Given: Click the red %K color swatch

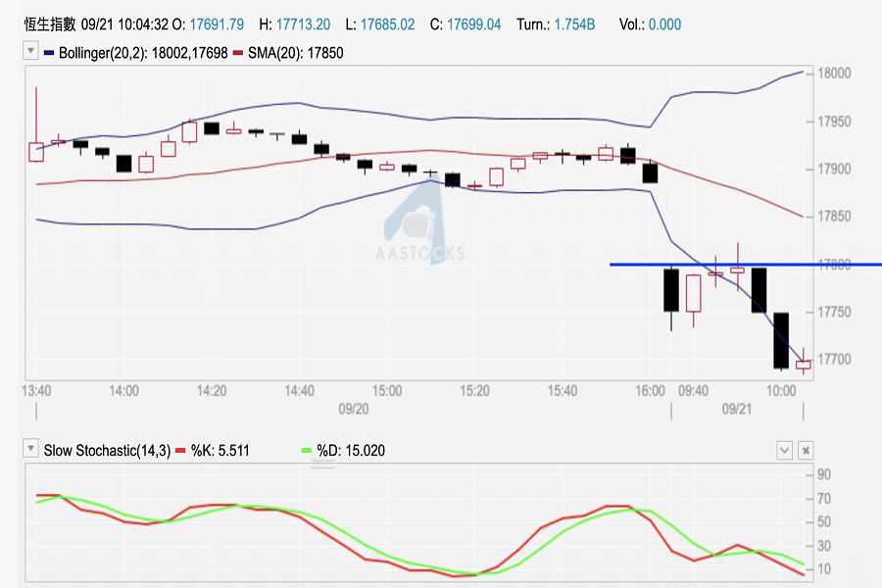Looking at the screenshot, I should 180,450.
